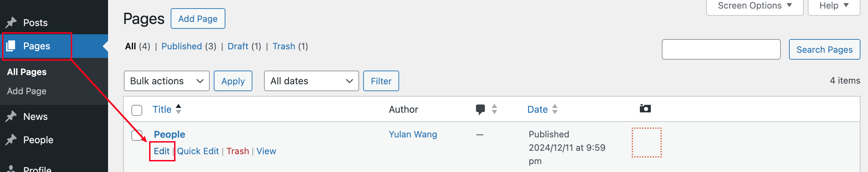Click the People pushpin sidebar icon

tap(11, 140)
